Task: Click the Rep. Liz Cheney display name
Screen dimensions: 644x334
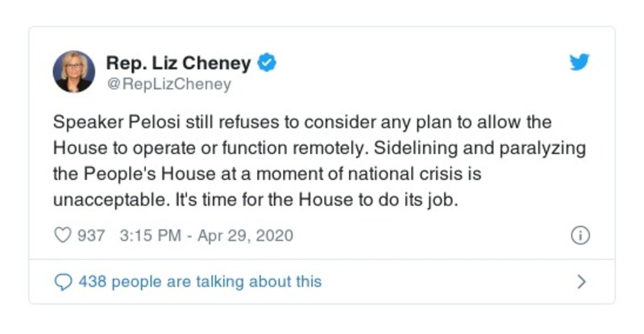Action: tap(178, 63)
